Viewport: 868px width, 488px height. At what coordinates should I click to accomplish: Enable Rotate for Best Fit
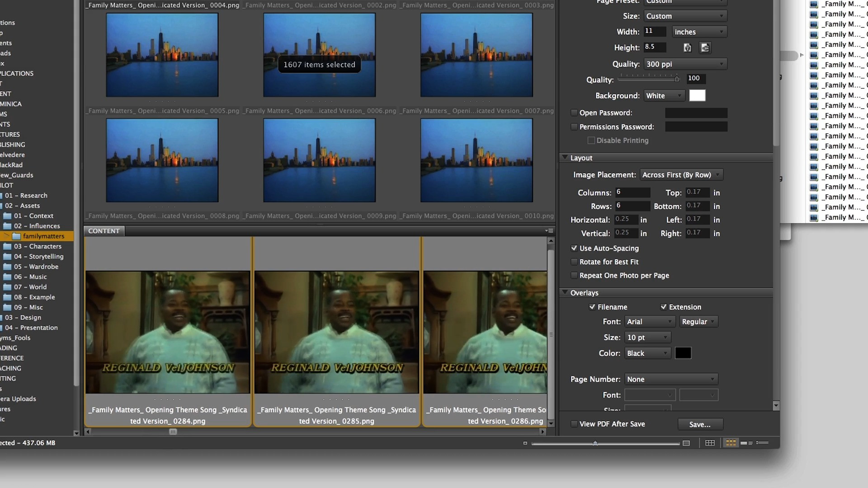tap(574, 262)
